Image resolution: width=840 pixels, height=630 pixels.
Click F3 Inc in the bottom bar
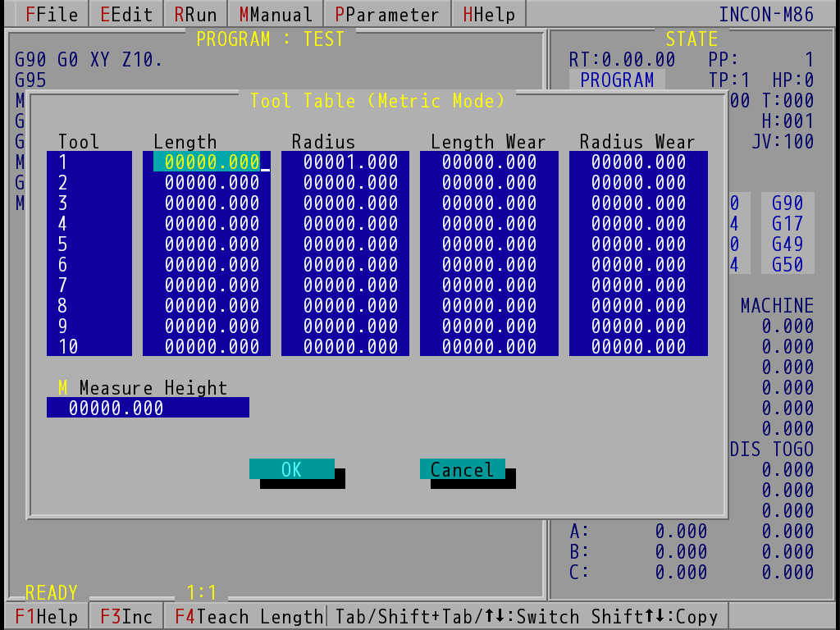pos(126,617)
